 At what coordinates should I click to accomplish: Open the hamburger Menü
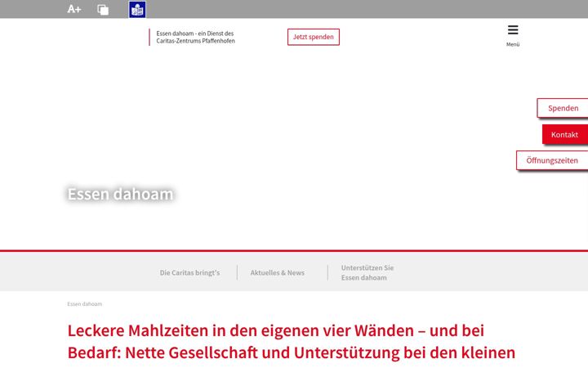[513, 36]
